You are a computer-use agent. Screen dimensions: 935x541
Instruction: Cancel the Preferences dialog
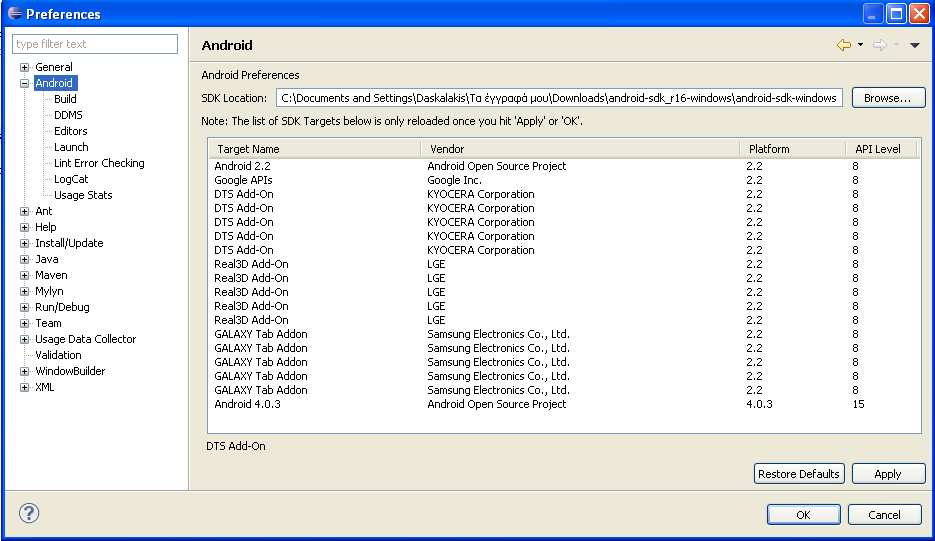click(884, 515)
